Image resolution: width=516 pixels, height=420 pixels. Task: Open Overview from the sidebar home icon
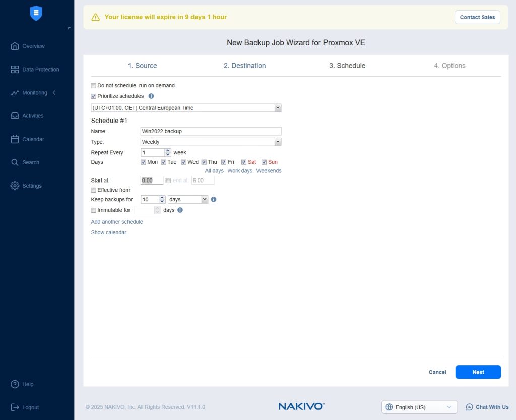15,46
